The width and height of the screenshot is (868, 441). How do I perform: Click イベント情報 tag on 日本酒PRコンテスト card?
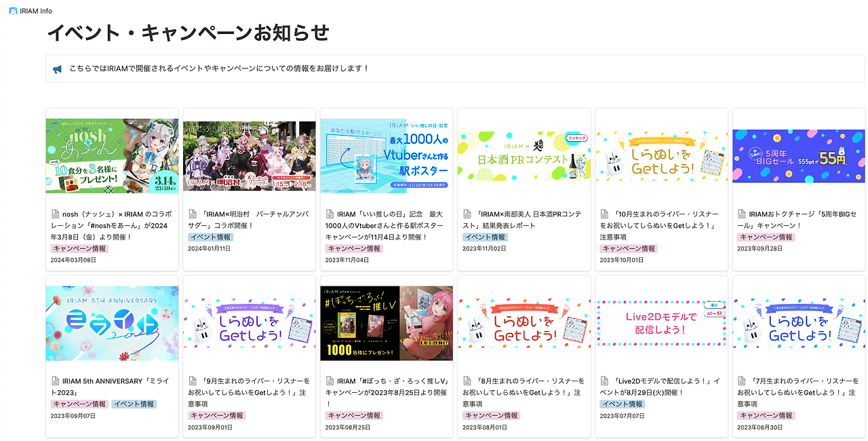pos(486,237)
